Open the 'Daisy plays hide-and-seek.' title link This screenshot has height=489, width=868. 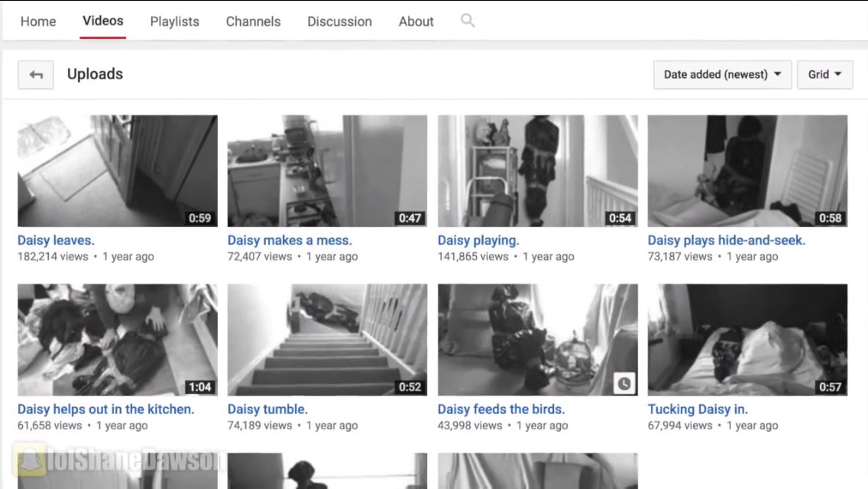pyautogui.click(x=727, y=241)
